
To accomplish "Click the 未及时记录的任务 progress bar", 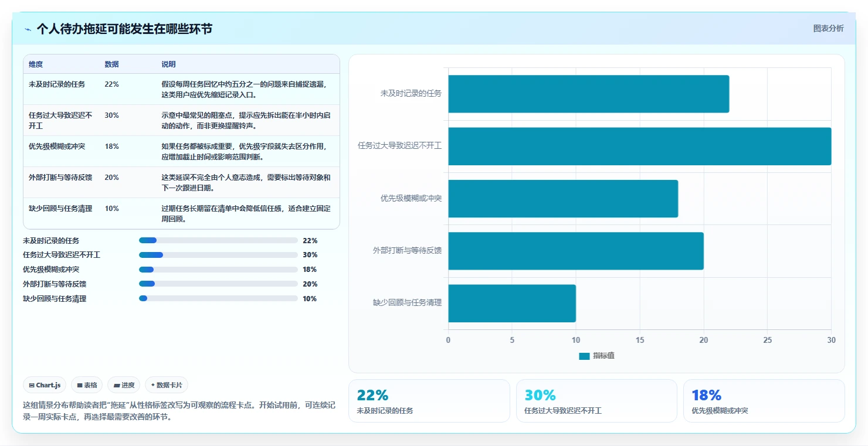I will click(x=218, y=240).
